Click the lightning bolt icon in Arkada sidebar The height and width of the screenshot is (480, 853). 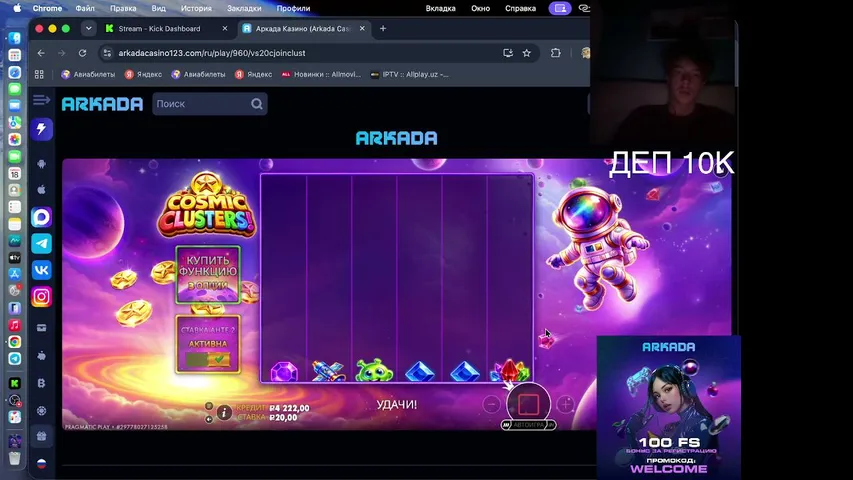pos(41,129)
